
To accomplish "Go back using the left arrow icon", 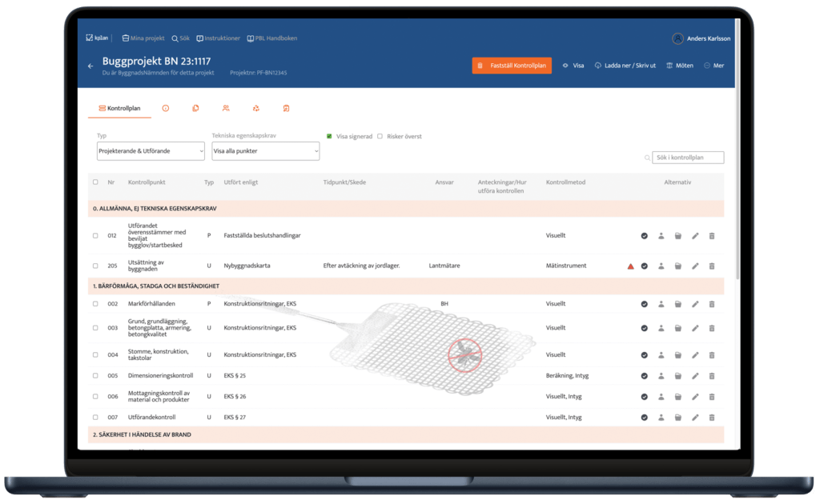I will [90, 66].
